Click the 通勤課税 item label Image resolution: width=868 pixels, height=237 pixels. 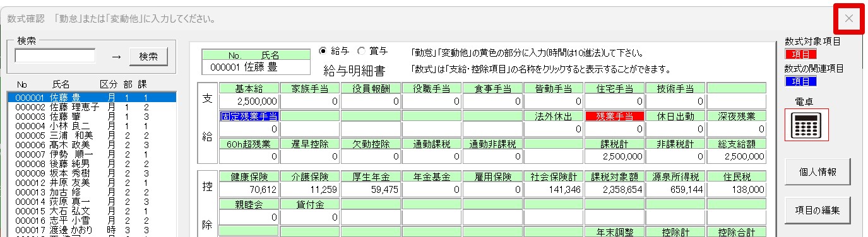(x=432, y=144)
